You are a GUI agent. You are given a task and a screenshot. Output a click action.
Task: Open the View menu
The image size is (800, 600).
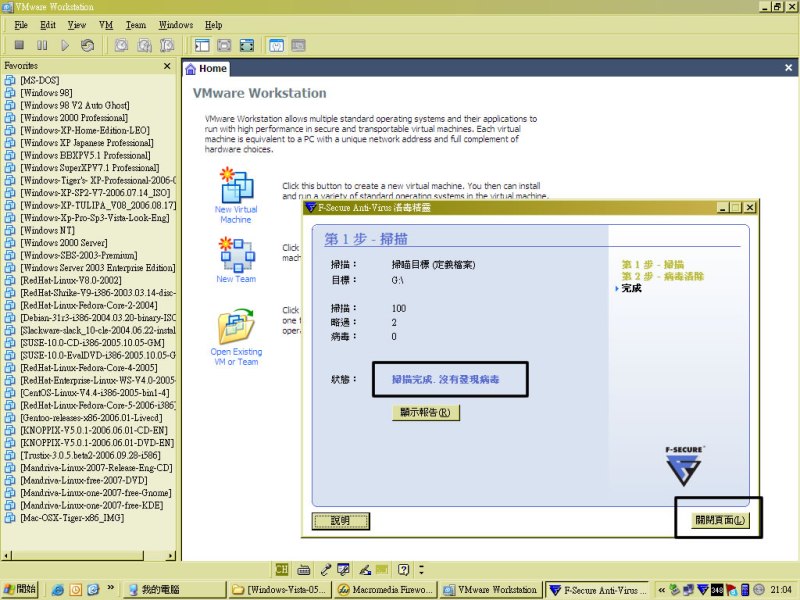pyautogui.click(x=77, y=25)
